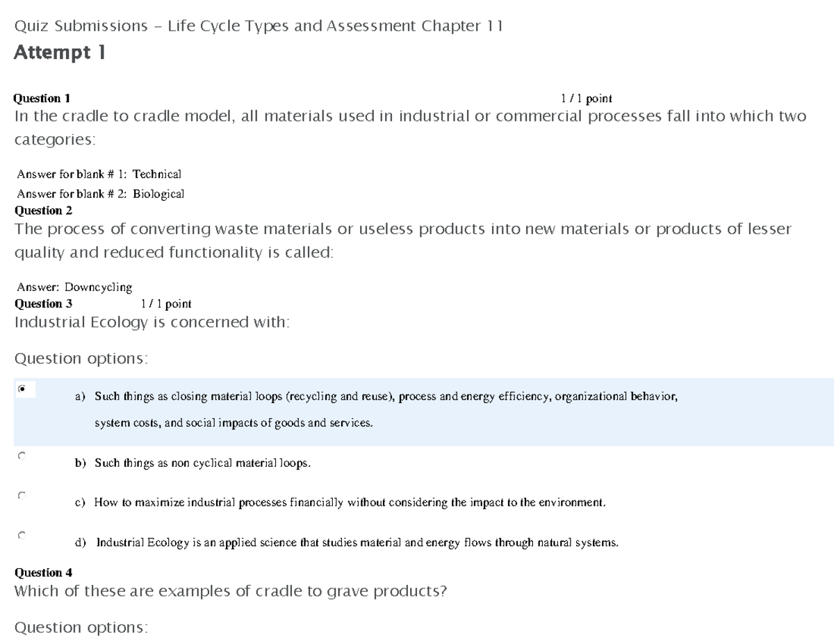Click the Question 3 heading
This screenshot has height=644, width=834.
point(42,303)
